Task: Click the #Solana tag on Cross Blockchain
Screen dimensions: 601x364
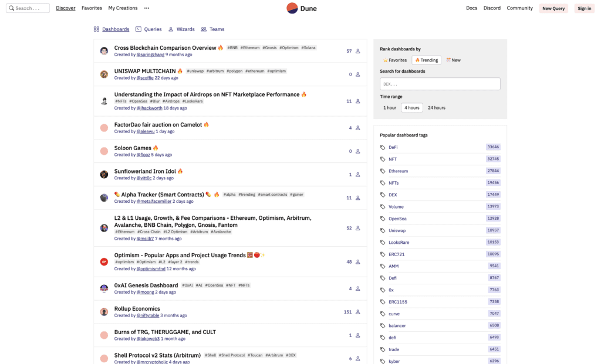Action: [x=308, y=48]
